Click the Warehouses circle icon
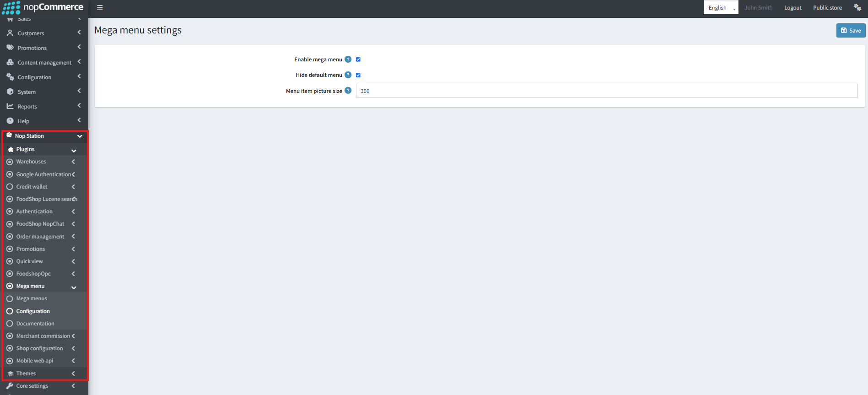The height and width of the screenshot is (395, 868). (10, 162)
